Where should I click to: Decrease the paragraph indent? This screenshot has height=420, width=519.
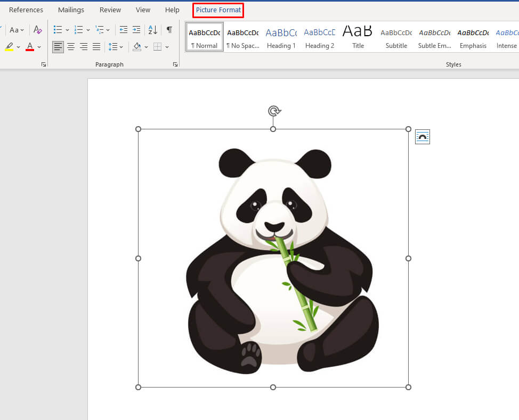tap(124, 30)
